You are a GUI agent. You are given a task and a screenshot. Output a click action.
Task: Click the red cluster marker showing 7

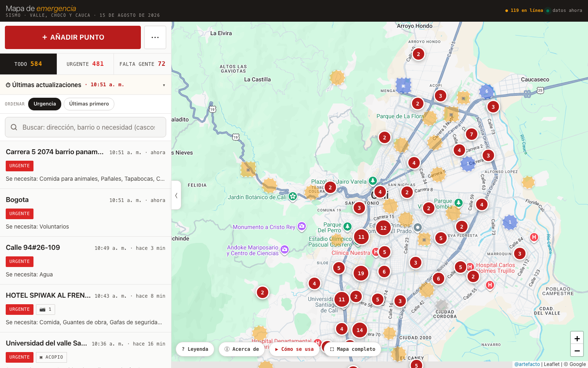click(x=472, y=134)
